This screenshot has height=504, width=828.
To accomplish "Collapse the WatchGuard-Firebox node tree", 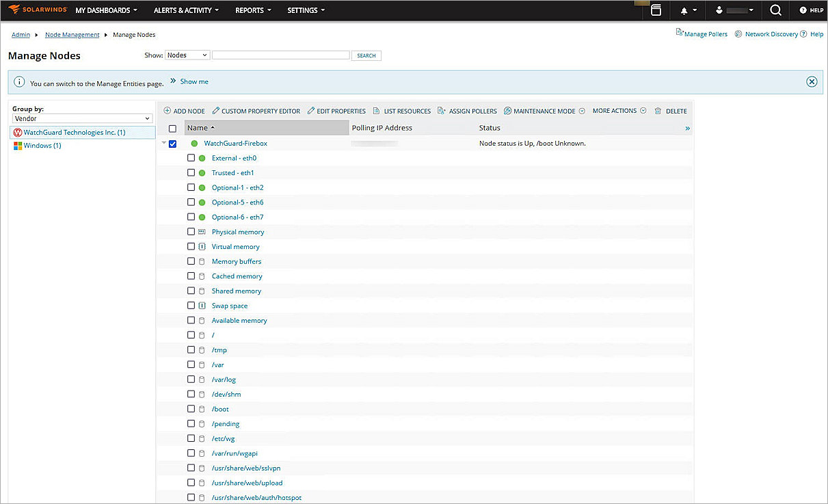I will [163, 144].
